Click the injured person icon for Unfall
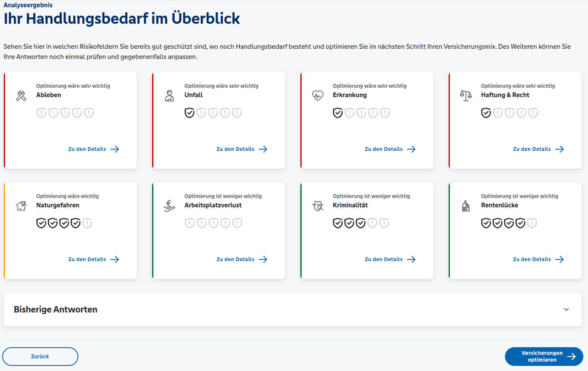Image resolution: width=588 pixels, height=371 pixels. tap(170, 96)
